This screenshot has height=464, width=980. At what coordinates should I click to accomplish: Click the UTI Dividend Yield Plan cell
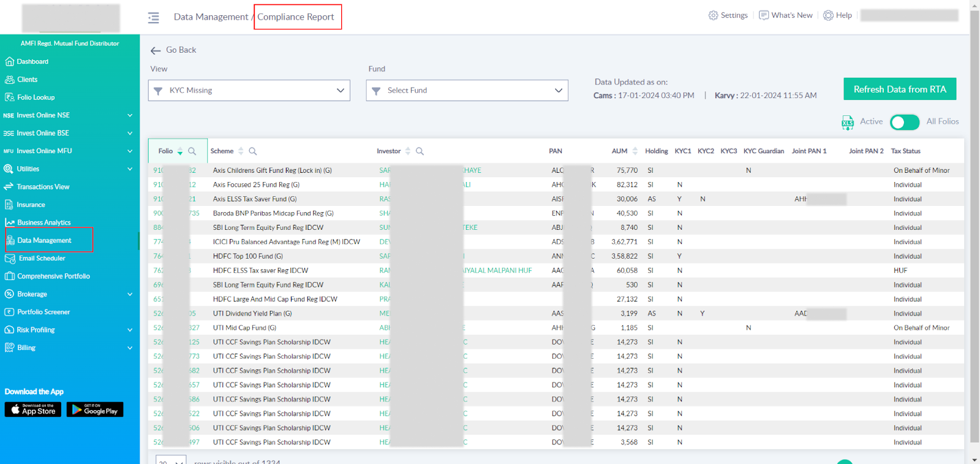tap(252, 313)
